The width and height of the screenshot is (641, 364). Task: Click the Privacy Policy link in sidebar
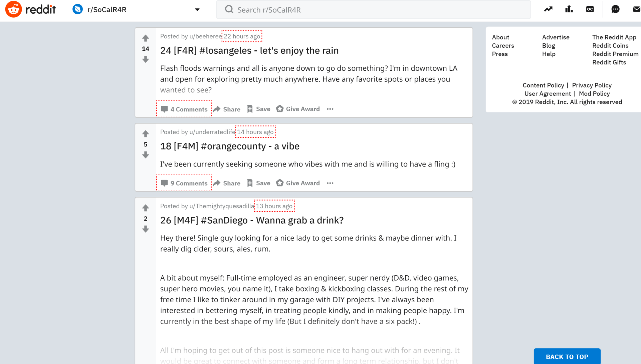click(x=592, y=85)
